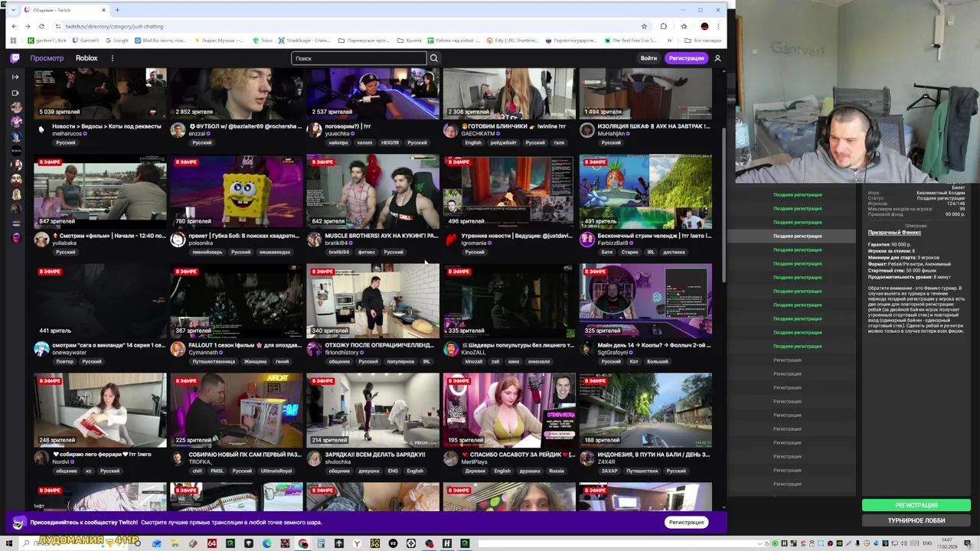Open the stream thumbnail with 340 viewers
This screenshot has width=980, height=551.
click(373, 301)
